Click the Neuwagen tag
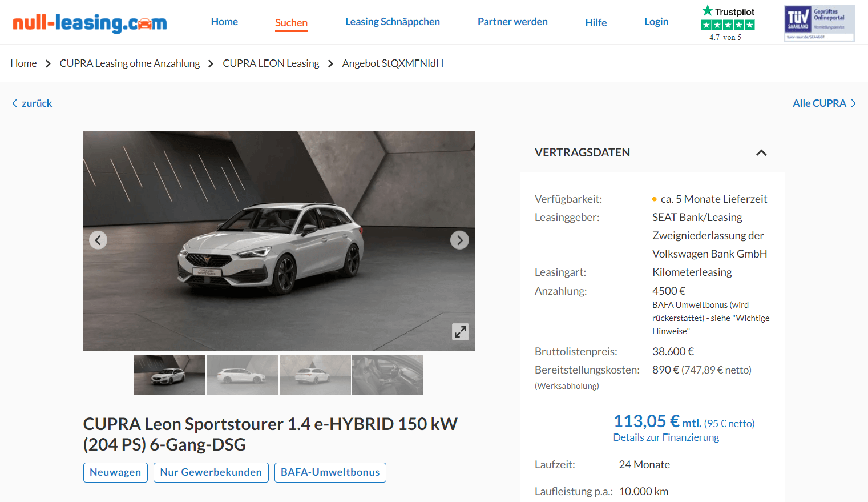 click(115, 472)
